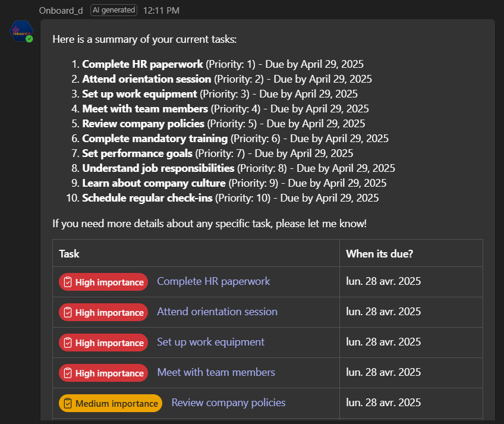Click the Task column header
The height and width of the screenshot is (424, 504).
(69, 254)
